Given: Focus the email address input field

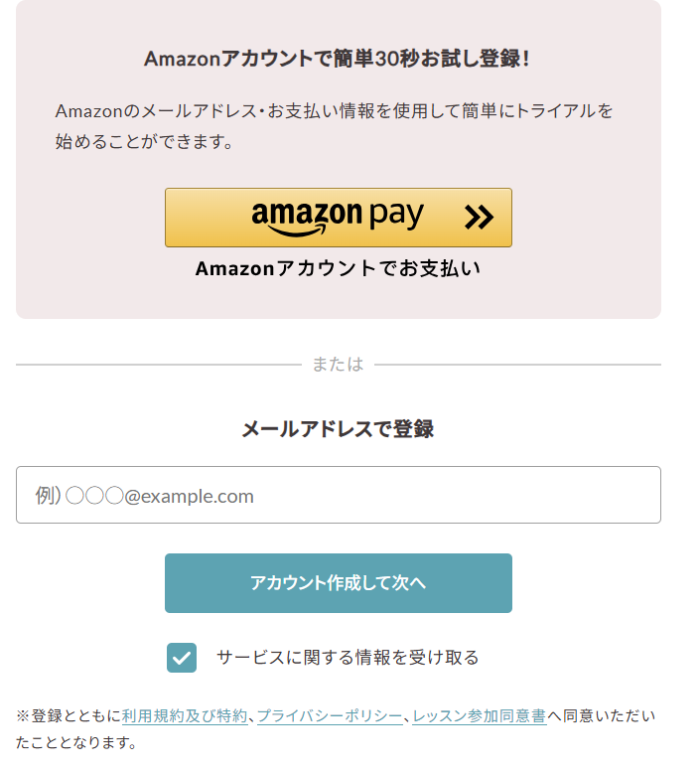Looking at the screenshot, I should [x=338, y=495].
